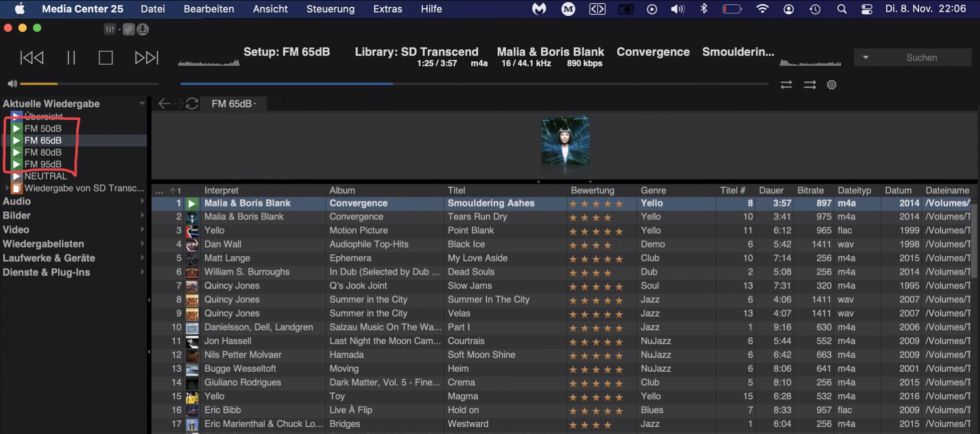Sort by the Bewertung column header
Image resolution: width=980 pixels, height=434 pixels.
pyautogui.click(x=592, y=191)
